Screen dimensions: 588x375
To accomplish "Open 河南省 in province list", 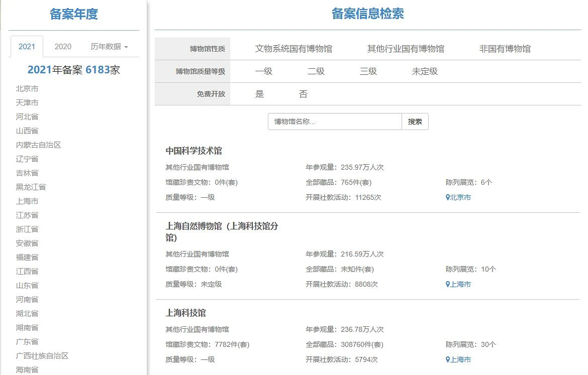I will 27,299.
